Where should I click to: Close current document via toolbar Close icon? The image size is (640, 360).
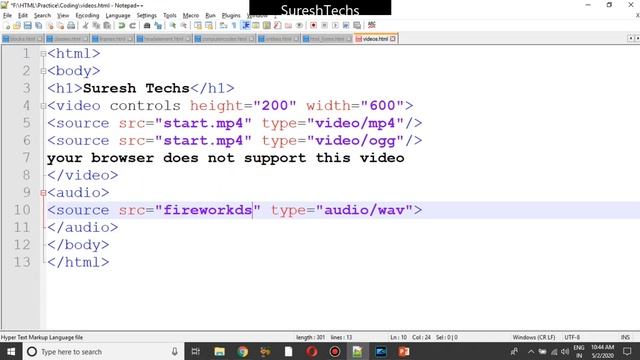pyautogui.click(x=49, y=26)
